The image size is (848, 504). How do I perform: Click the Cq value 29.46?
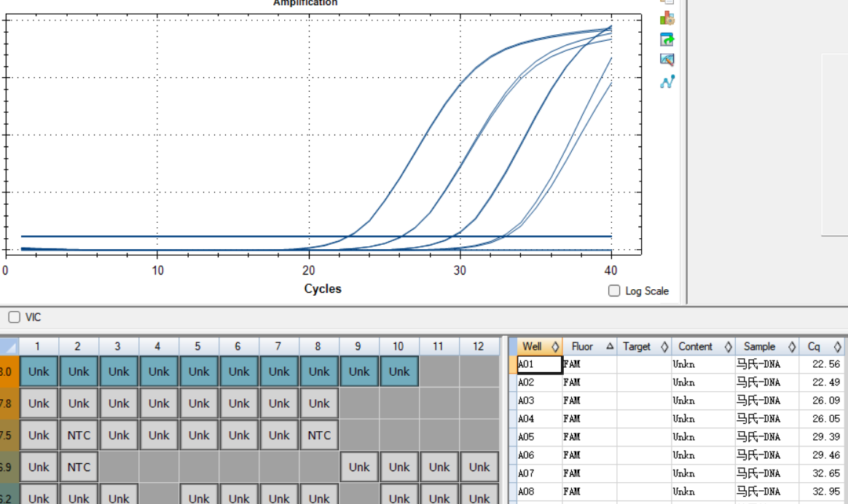click(826, 455)
